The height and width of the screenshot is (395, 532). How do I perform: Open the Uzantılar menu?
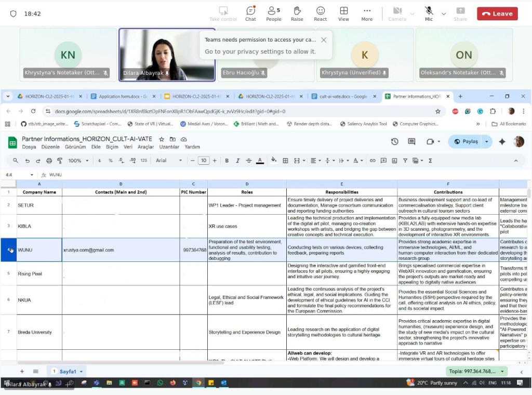169,147
